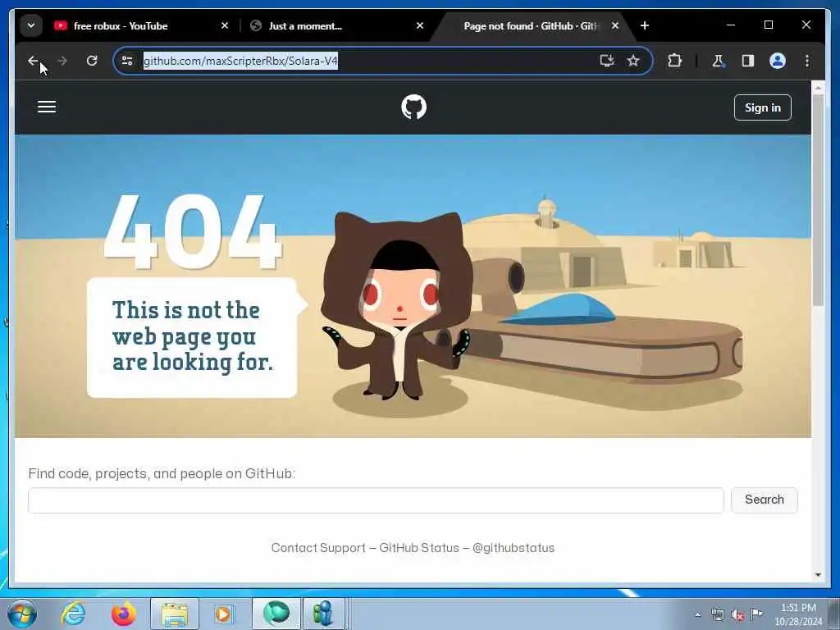Click the muted volume tray icon
The width and height of the screenshot is (840, 630).
[x=737, y=614]
